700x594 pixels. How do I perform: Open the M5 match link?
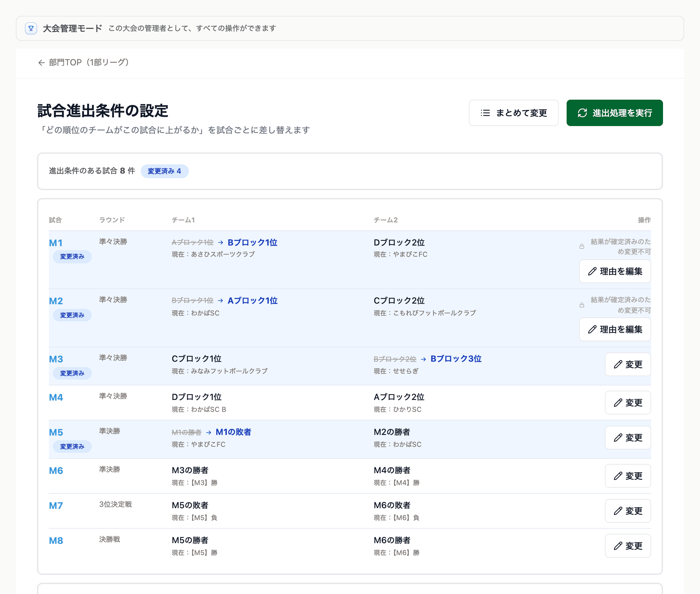click(56, 432)
